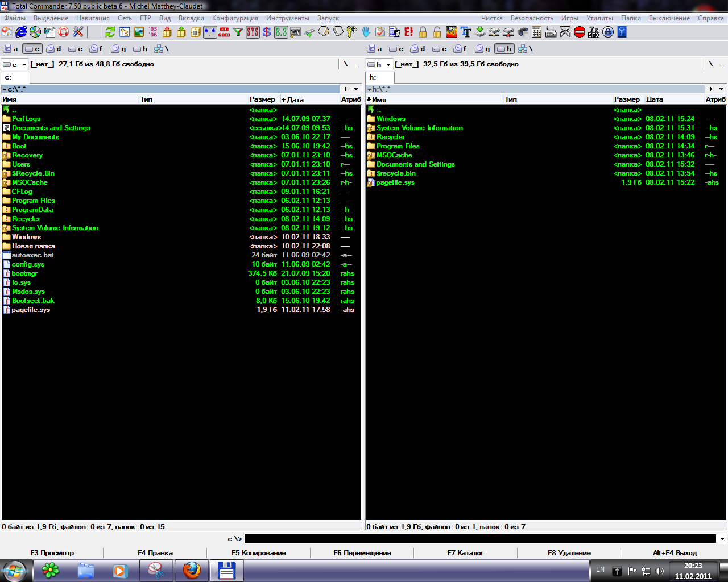Viewport: 728px width, 582px height.
Task: Toggle the 8.3 short filenames button
Action: 281,32
